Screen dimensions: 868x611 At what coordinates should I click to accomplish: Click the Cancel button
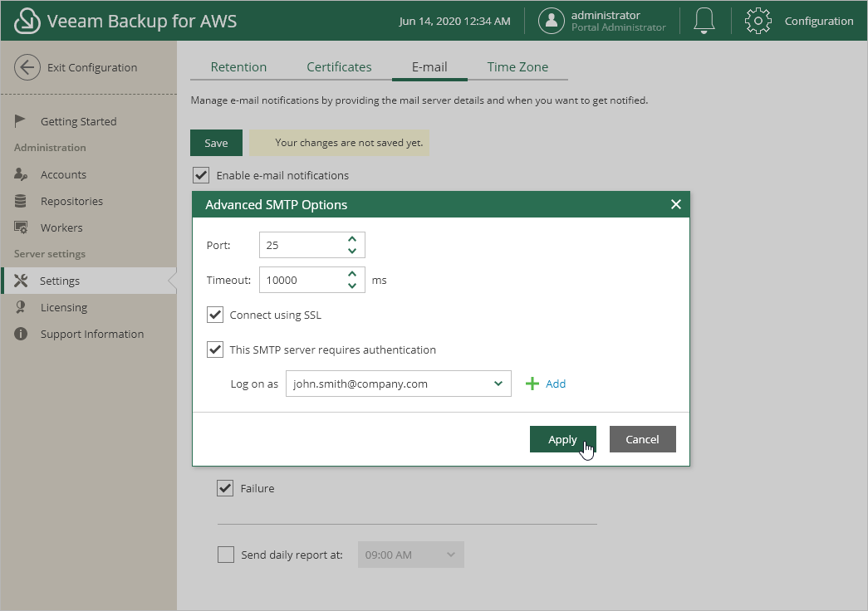643,439
